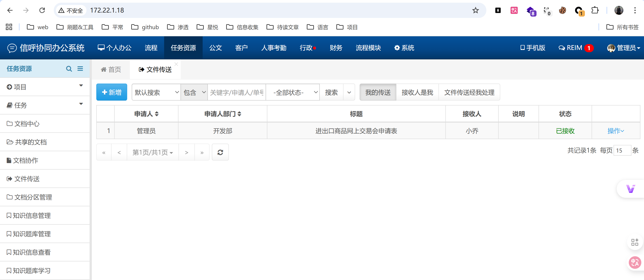
Task: Open Chrome three-dot menu
Action: click(635, 10)
